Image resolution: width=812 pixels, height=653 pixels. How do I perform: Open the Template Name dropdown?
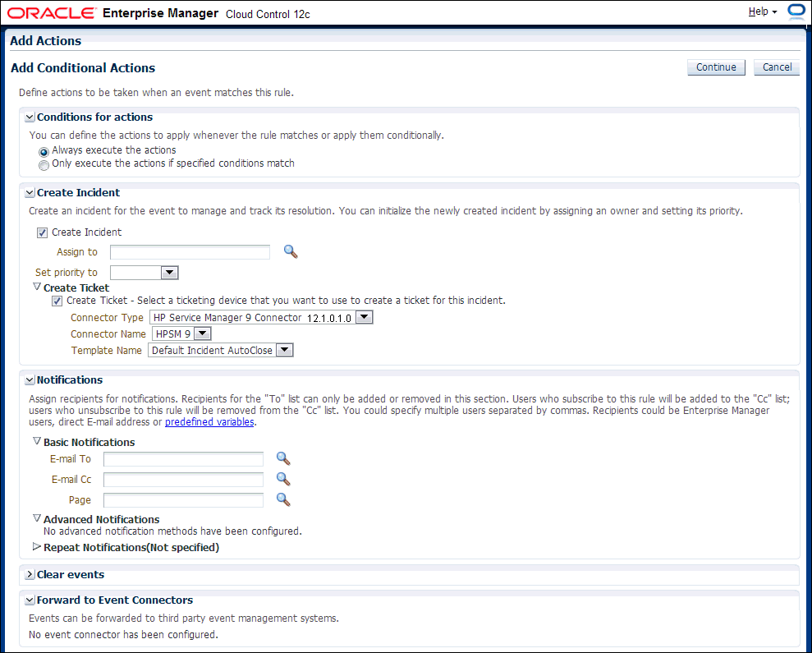coord(284,351)
